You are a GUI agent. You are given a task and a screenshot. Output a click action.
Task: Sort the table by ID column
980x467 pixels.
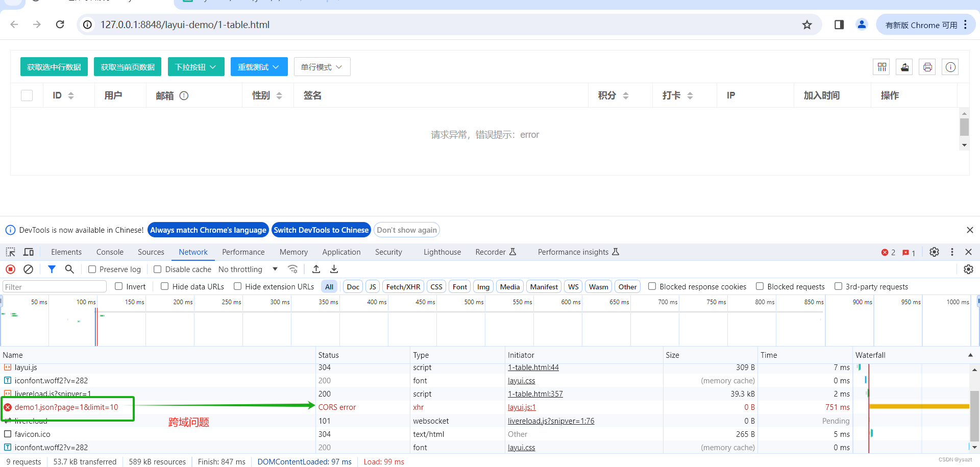71,95
